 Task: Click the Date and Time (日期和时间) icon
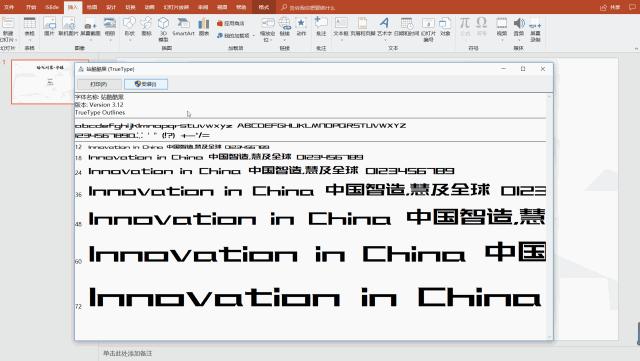click(x=407, y=23)
